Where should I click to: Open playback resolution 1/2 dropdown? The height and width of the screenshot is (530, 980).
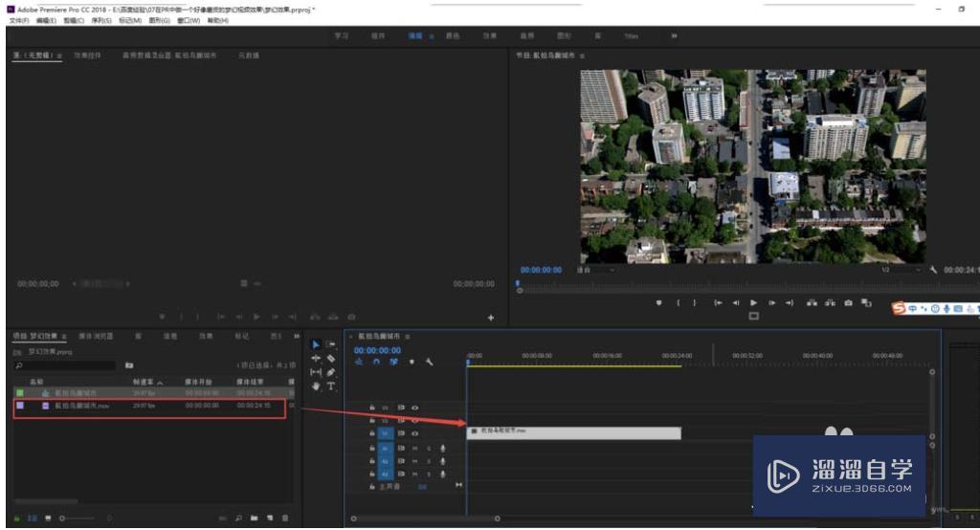[901, 270]
